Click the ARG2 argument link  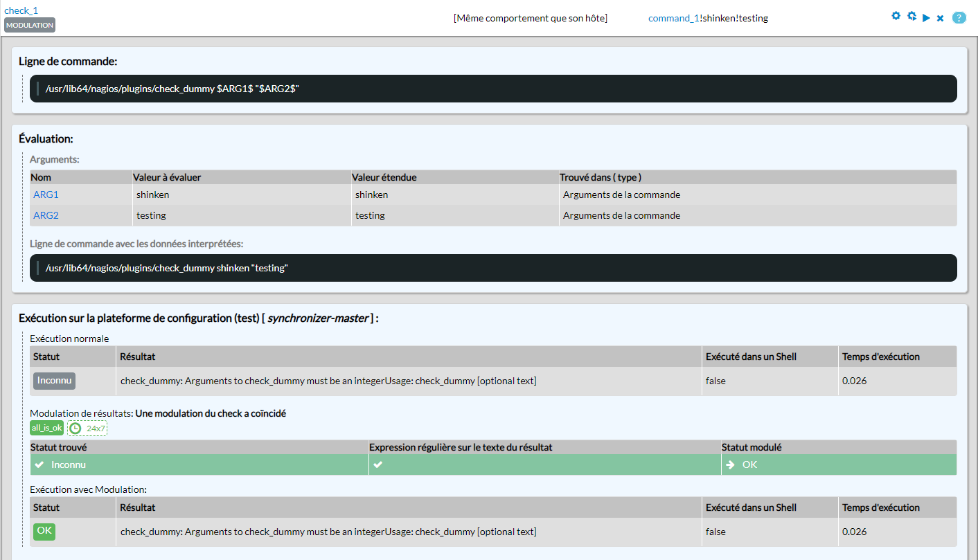point(46,215)
